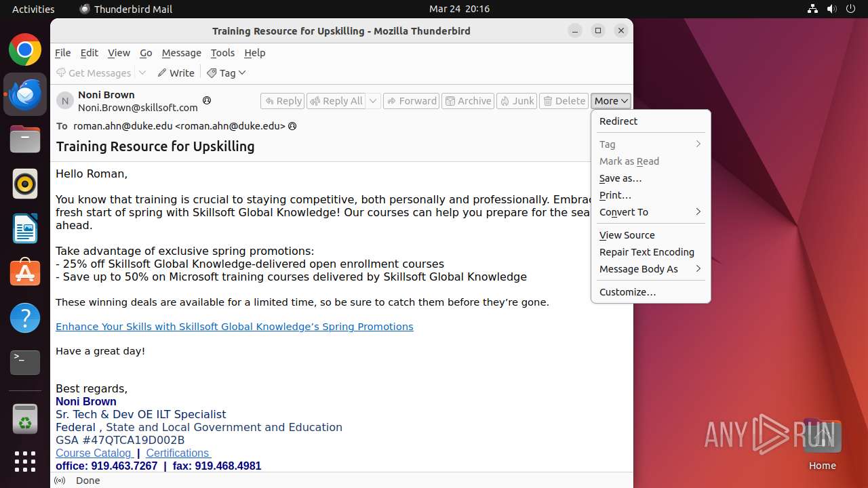Image resolution: width=868 pixels, height=488 pixels.
Task: Open the Tools menu
Action: coord(222,53)
